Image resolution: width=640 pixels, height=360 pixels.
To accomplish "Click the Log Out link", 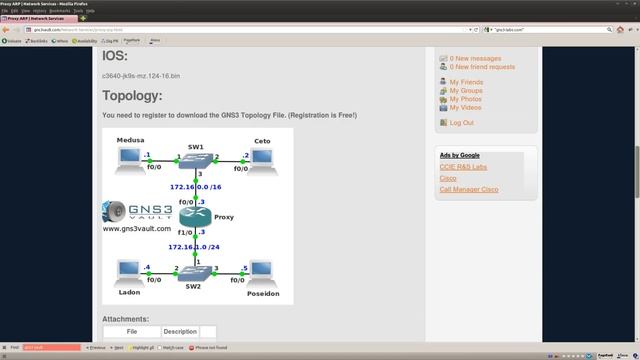I will tap(462, 122).
